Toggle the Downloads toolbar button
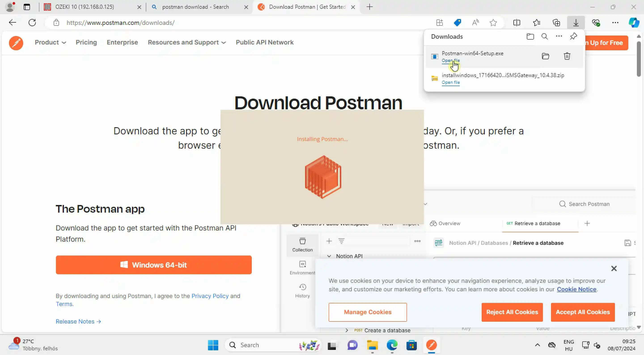Viewport: 644px width, 355px height. (x=576, y=23)
